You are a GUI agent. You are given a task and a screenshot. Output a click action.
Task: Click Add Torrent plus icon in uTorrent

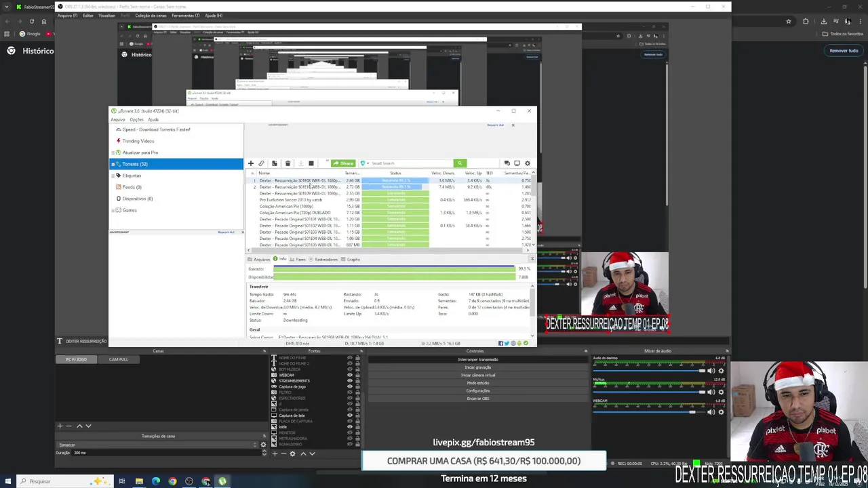[x=251, y=163]
